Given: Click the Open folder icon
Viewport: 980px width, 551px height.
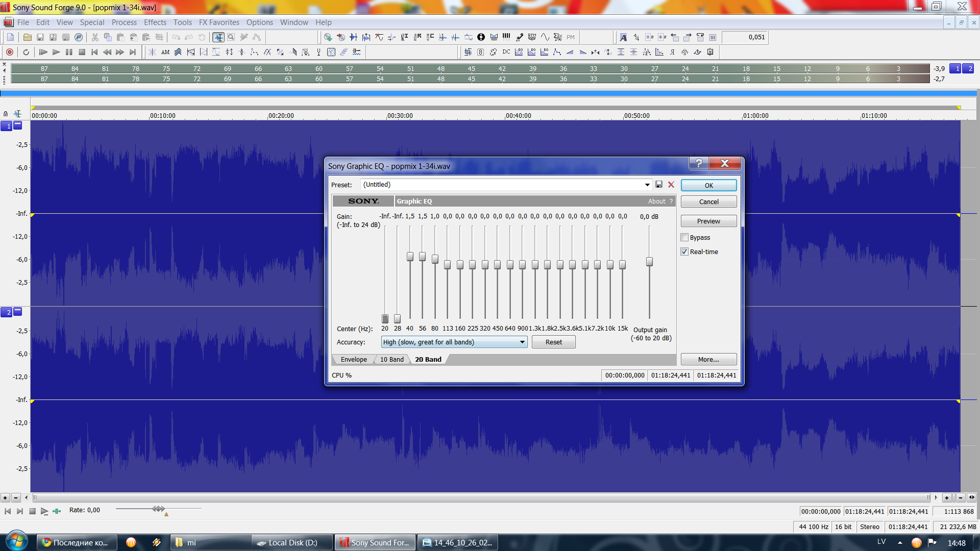Looking at the screenshot, I should point(28,37).
